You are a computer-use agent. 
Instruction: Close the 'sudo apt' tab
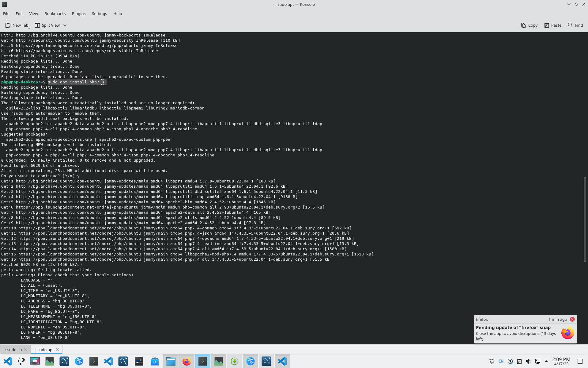coord(58,350)
